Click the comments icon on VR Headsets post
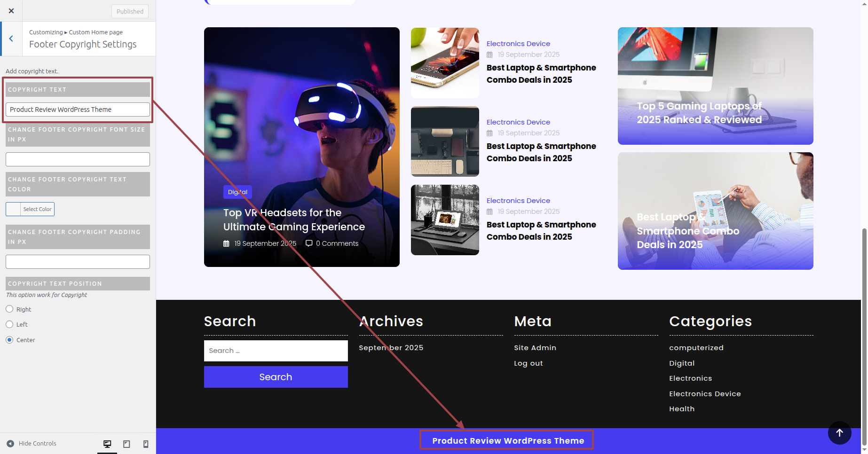 [x=309, y=243]
